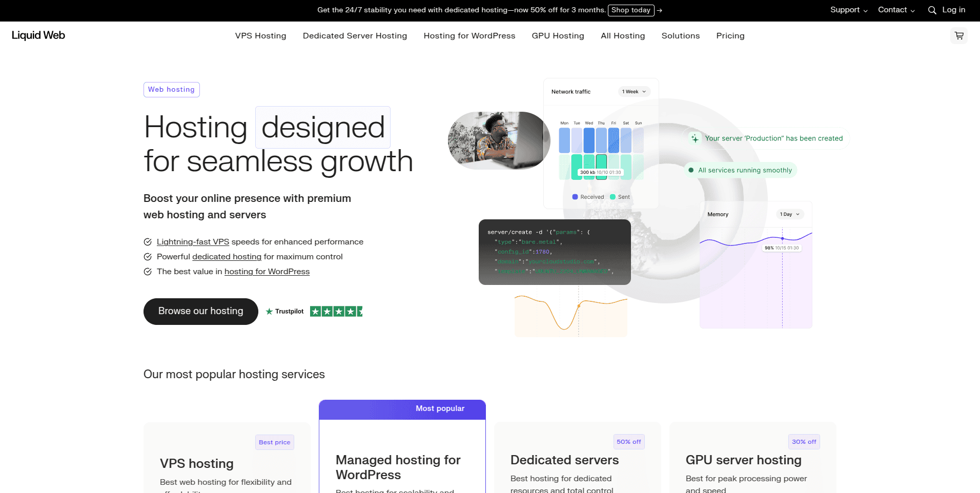Click the Liquid Web logo

click(38, 35)
